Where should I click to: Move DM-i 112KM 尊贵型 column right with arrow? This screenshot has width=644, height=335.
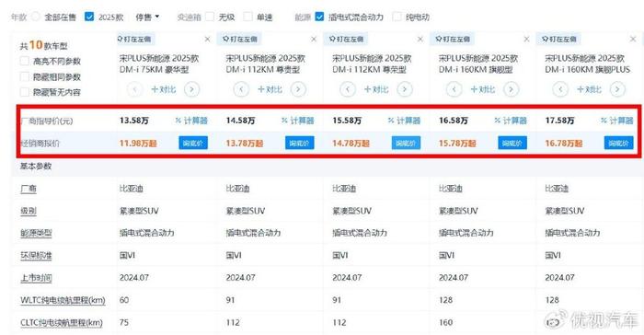(x=298, y=89)
